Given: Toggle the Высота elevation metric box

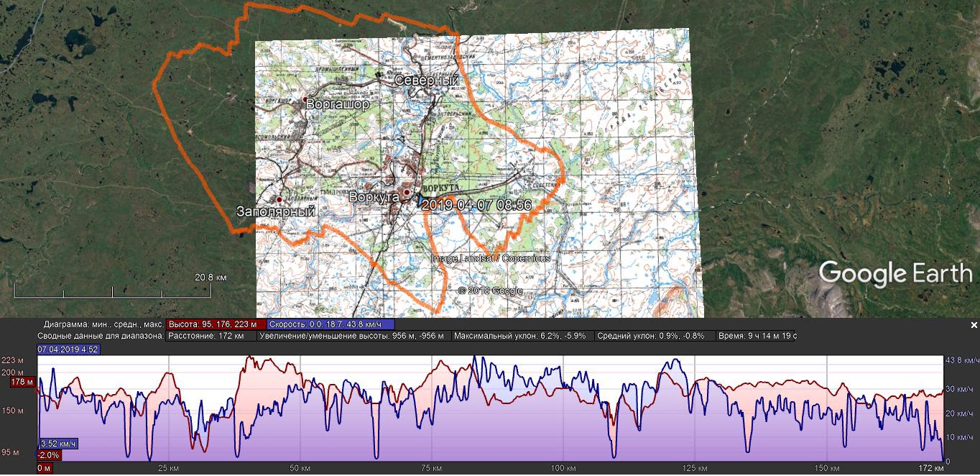Looking at the screenshot, I should (216, 324).
